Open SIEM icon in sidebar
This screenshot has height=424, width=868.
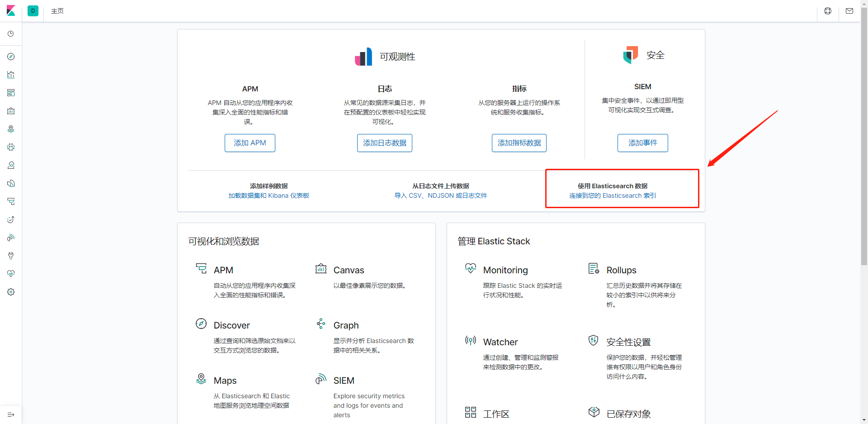pyautogui.click(x=11, y=238)
